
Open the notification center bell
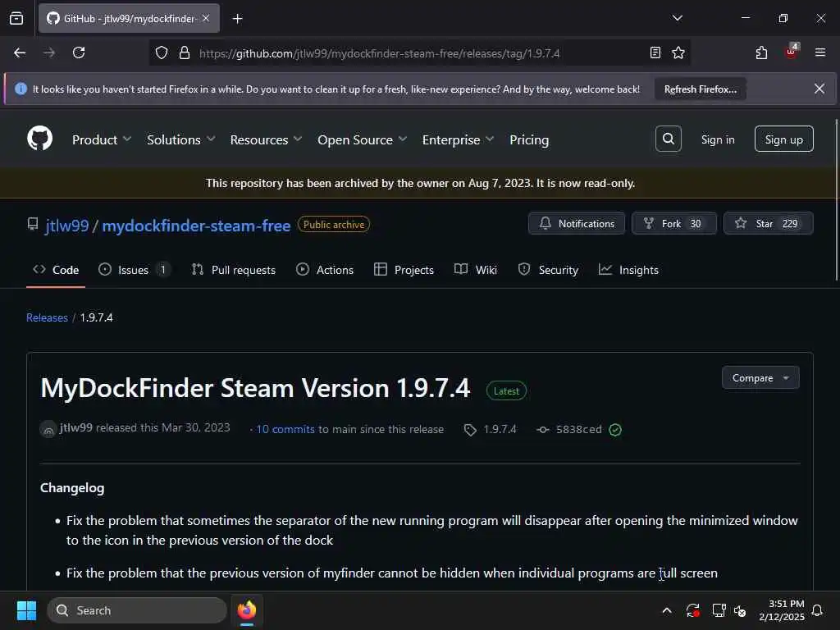tap(817, 610)
